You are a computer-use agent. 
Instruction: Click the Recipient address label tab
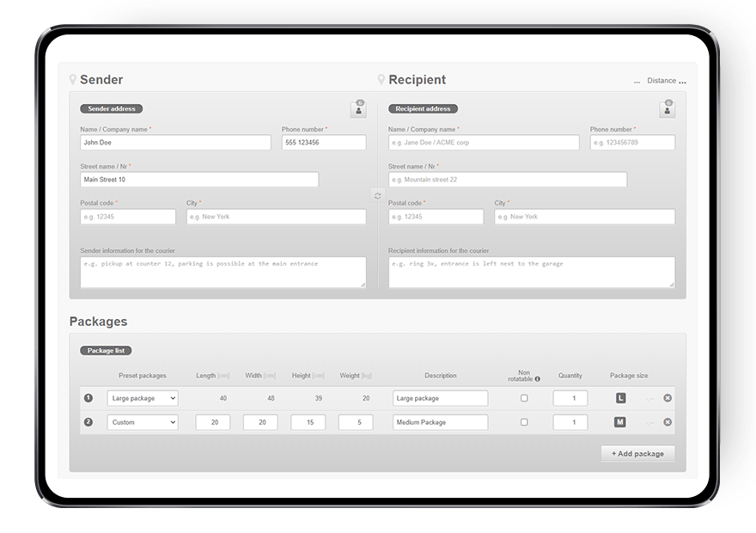(423, 108)
